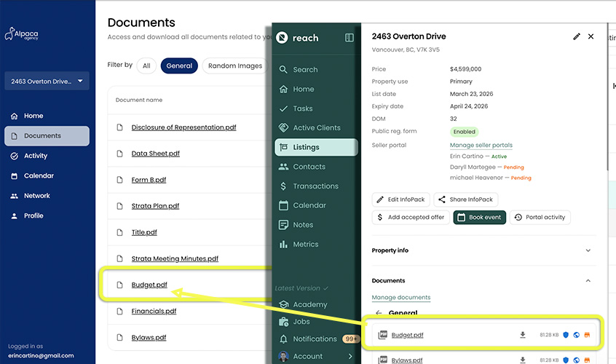
Task: Open the Strata Meeting Minutes.pdf document
Action: click(x=175, y=258)
